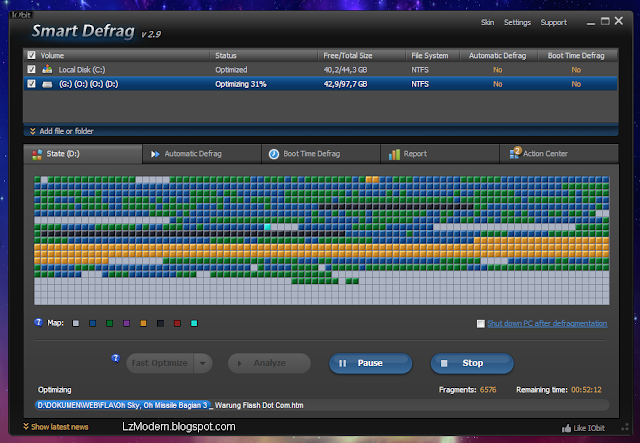Screen dimensions: 640x443
Task: Open the Map legend help icon
Action: [38, 323]
